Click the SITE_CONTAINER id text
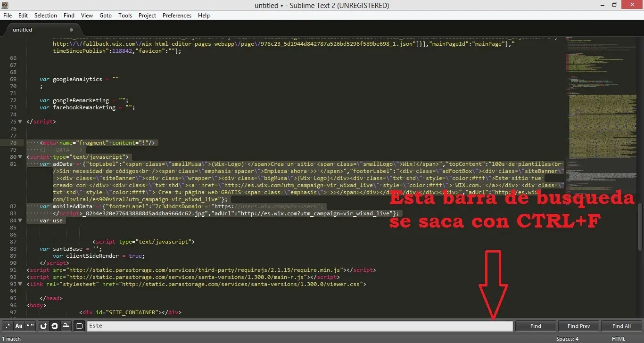The width and height of the screenshot is (644, 343). (x=133, y=312)
